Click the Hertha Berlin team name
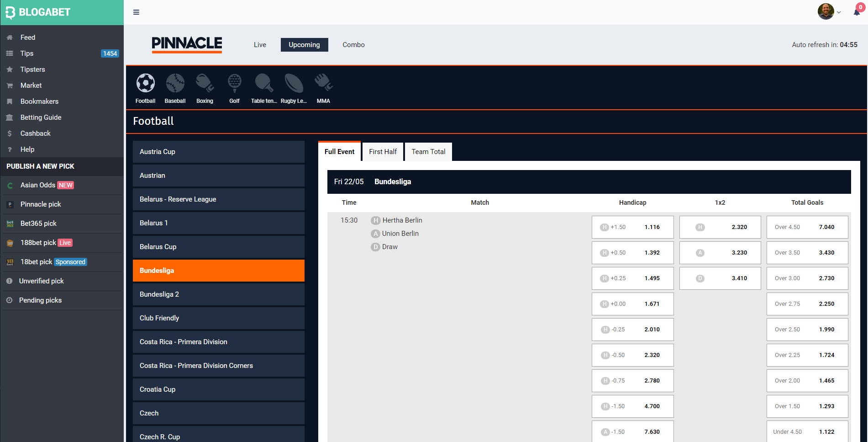The width and height of the screenshot is (868, 442). point(402,220)
